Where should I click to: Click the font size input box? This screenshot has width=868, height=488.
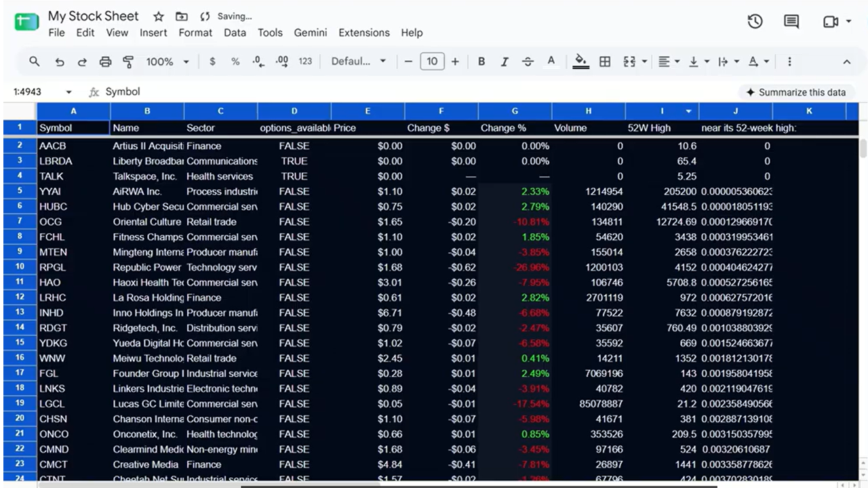432,62
